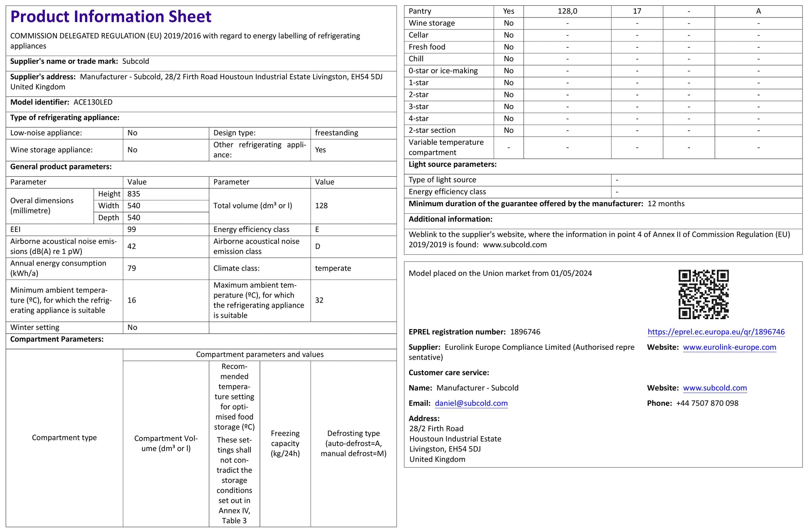The width and height of the screenshot is (808, 532).
Task: Click the Total volume value 128
Action: 321,205
